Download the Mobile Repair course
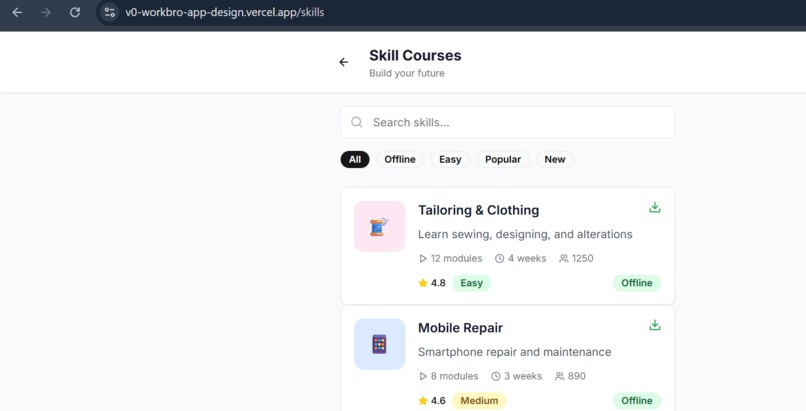Screen dimensions: 806x411 pos(654,325)
